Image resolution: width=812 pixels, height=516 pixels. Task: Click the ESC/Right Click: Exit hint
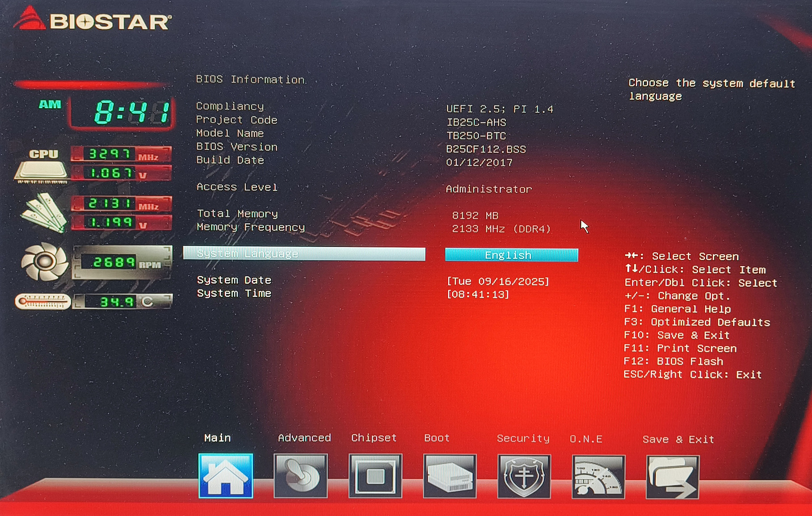tap(693, 375)
